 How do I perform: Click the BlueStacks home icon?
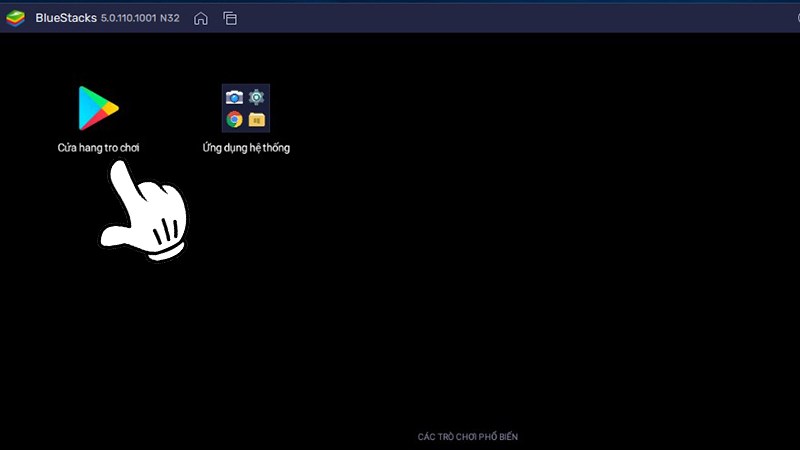pyautogui.click(x=201, y=18)
